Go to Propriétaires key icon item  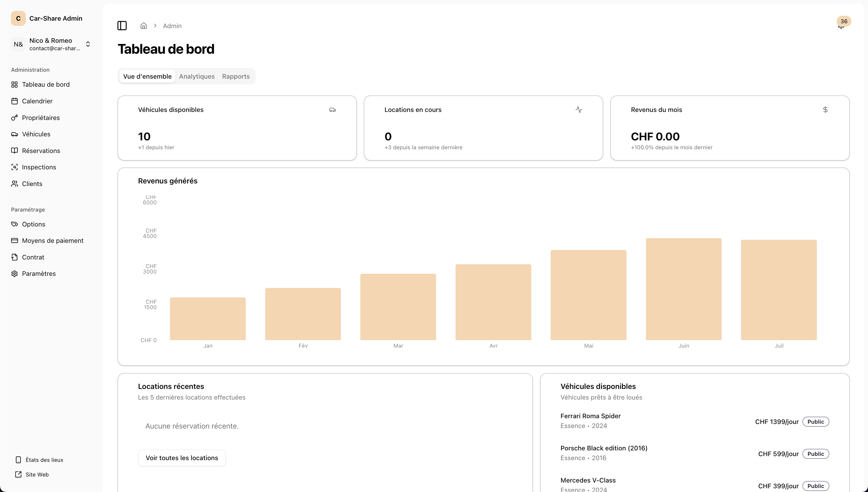click(40, 118)
